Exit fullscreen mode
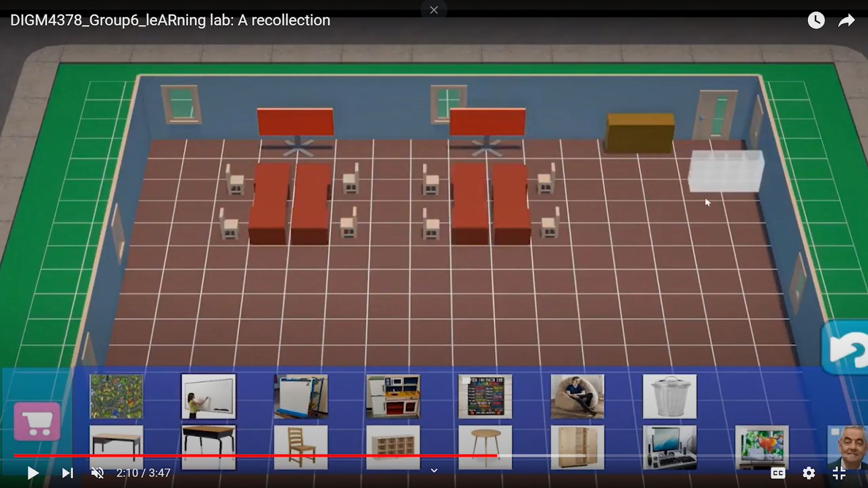 (x=839, y=473)
